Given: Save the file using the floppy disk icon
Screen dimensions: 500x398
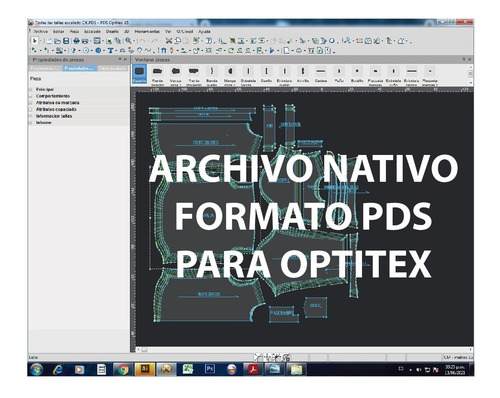Looking at the screenshot, I should click(x=66, y=41).
